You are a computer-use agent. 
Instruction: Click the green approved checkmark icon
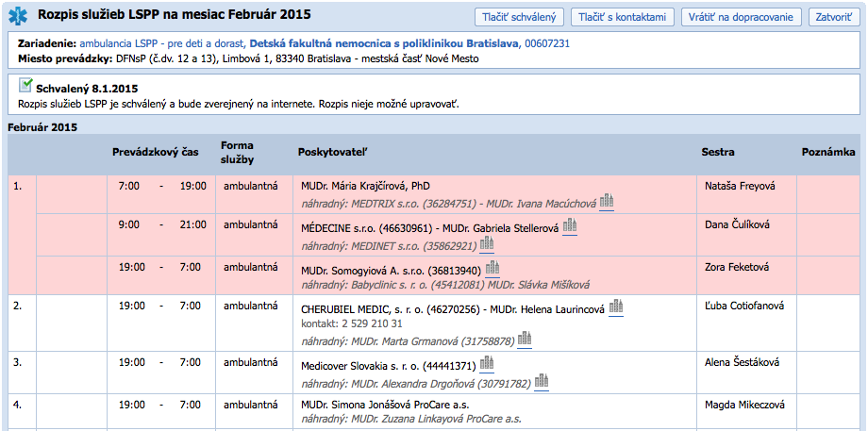click(25, 85)
